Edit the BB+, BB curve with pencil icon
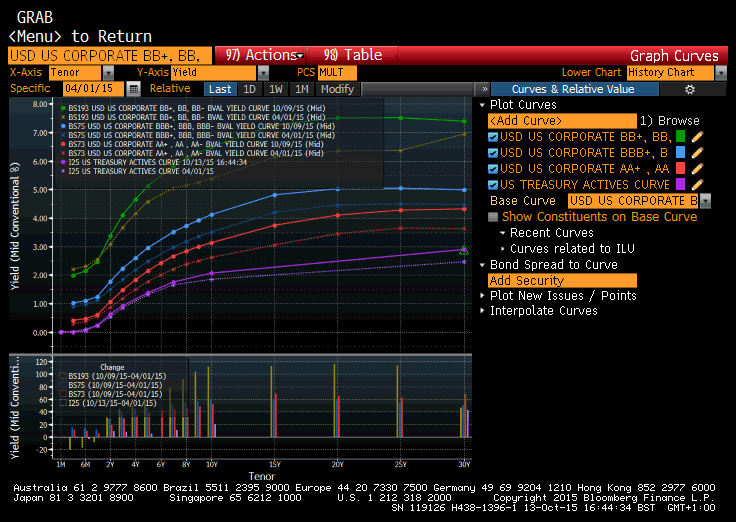Viewport: 736px width, 522px height. tap(698, 137)
